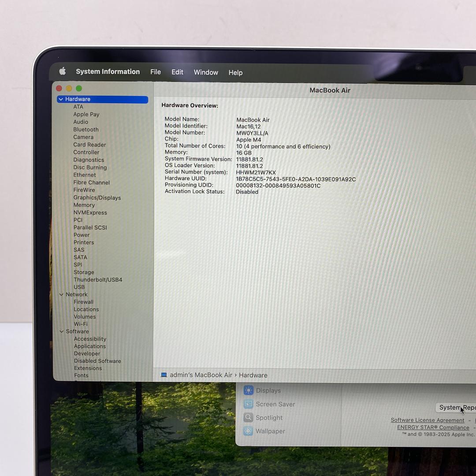Viewport: 476px width, 476px height.
Task: Select ATA in the sidebar
Action: coord(78,107)
